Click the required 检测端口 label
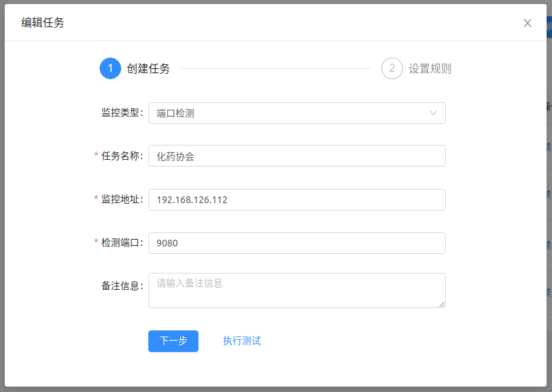Viewport: 552px width, 392px height. pyautogui.click(x=122, y=243)
